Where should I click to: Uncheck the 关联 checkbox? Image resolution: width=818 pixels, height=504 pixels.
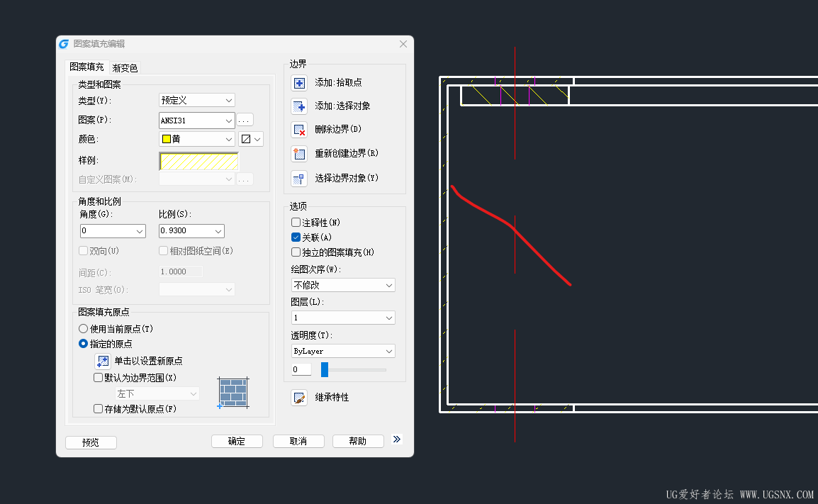coord(296,237)
